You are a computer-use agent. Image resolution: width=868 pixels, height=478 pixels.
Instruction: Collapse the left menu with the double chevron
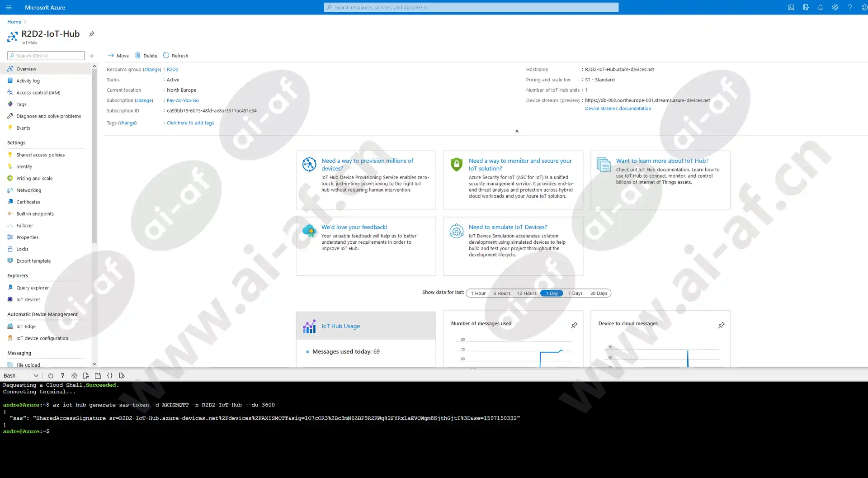click(x=92, y=56)
